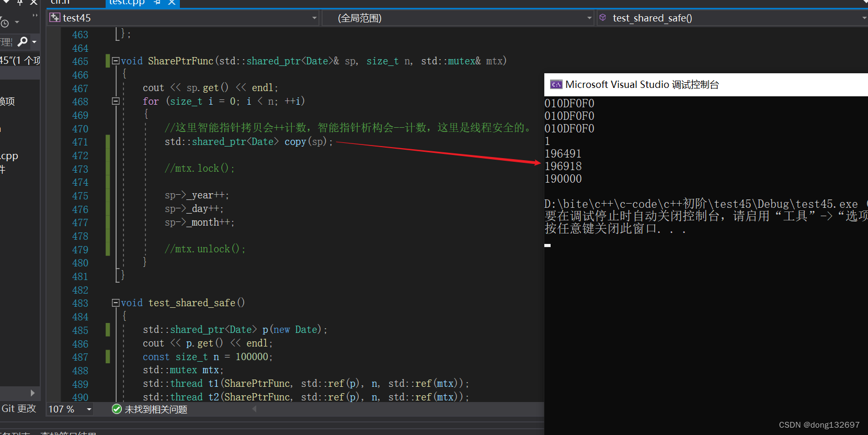Click the //mtx.lock(); comment

tap(200, 168)
